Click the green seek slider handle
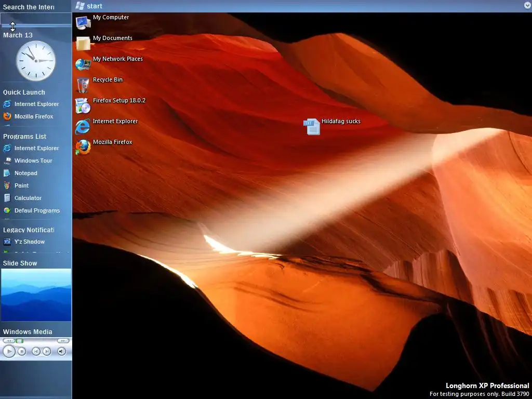532x399 pixels. (x=20, y=341)
